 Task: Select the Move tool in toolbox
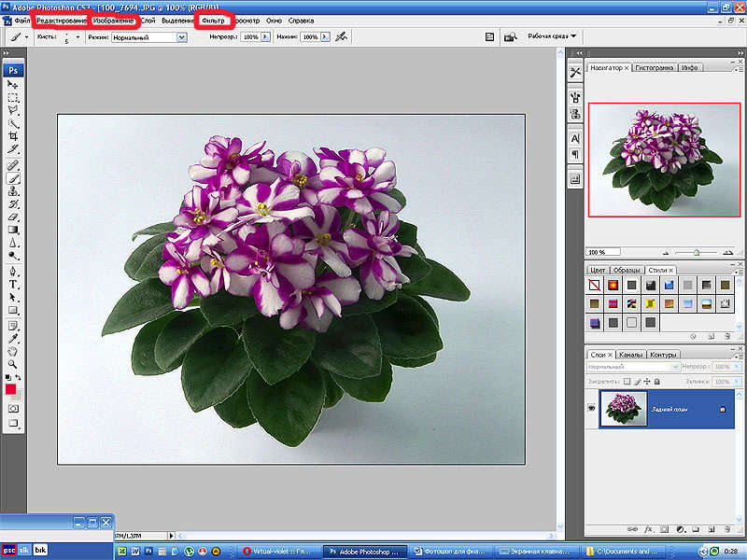click(13, 85)
